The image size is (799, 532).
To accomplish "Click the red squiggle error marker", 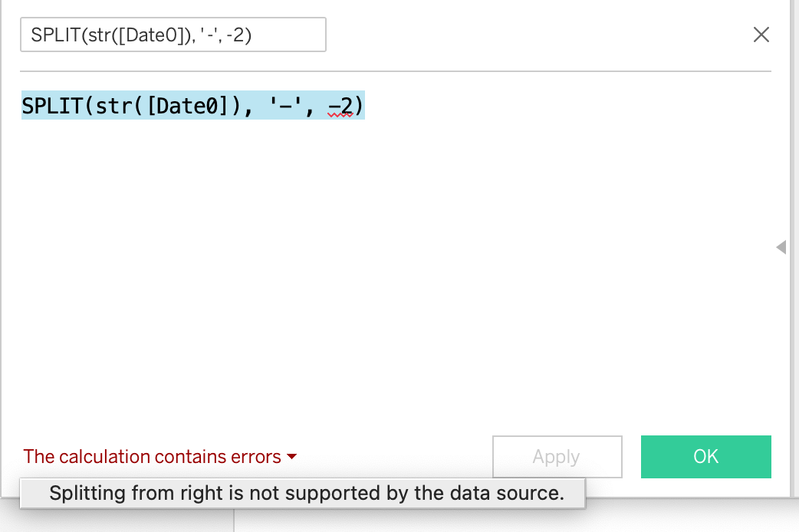I will pos(341,115).
